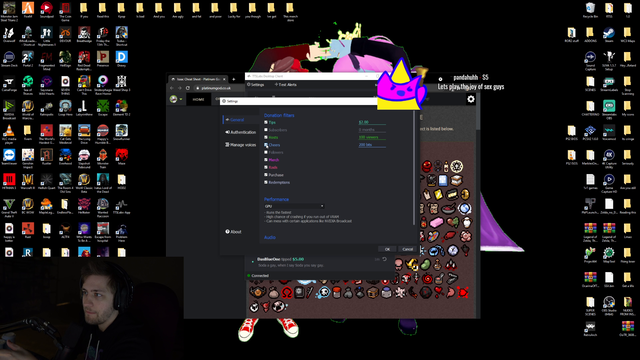
Task: Click Cancel in Settings dialog
Action: click(407, 249)
